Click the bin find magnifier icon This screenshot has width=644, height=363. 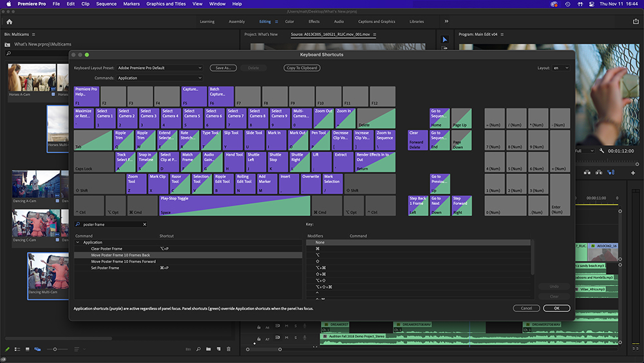coord(198,349)
